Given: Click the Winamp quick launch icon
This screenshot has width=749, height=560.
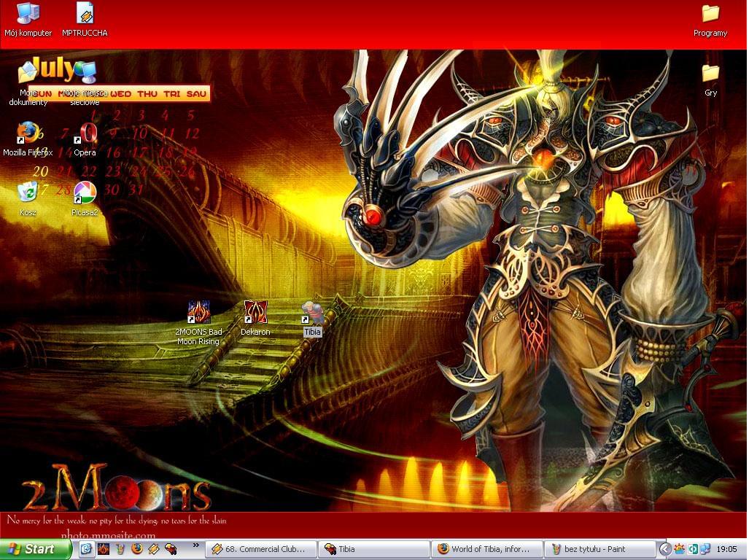Looking at the screenshot, I should pyautogui.click(x=154, y=549).
